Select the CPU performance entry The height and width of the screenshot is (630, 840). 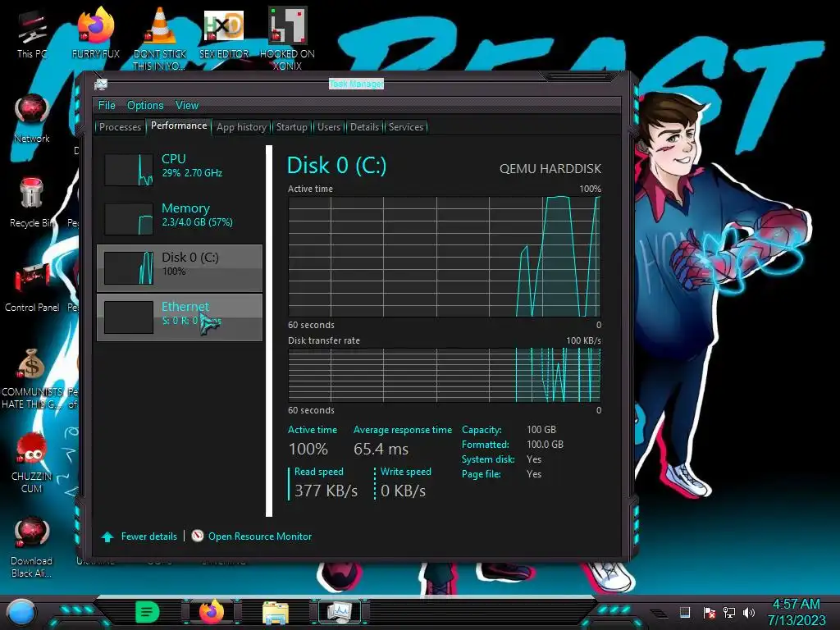tap(180, 169)
